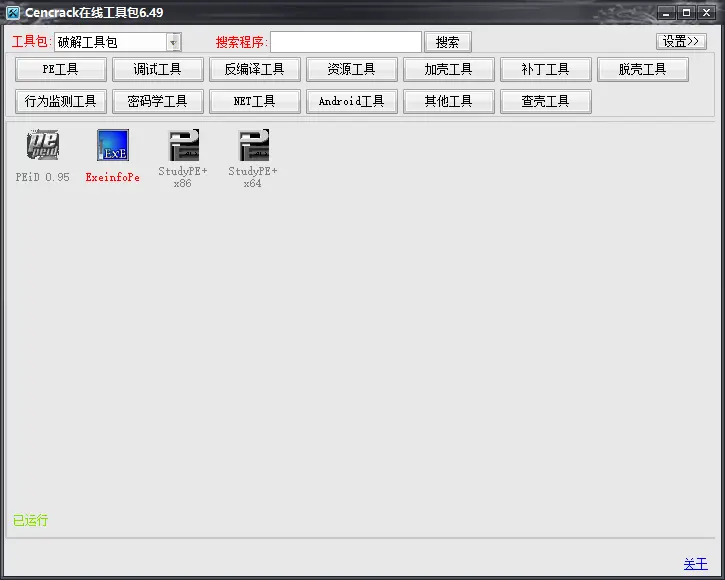Select the 查壳工具 category
The height and width of the screenshot is (580, 725).
(x=546, y=101)
